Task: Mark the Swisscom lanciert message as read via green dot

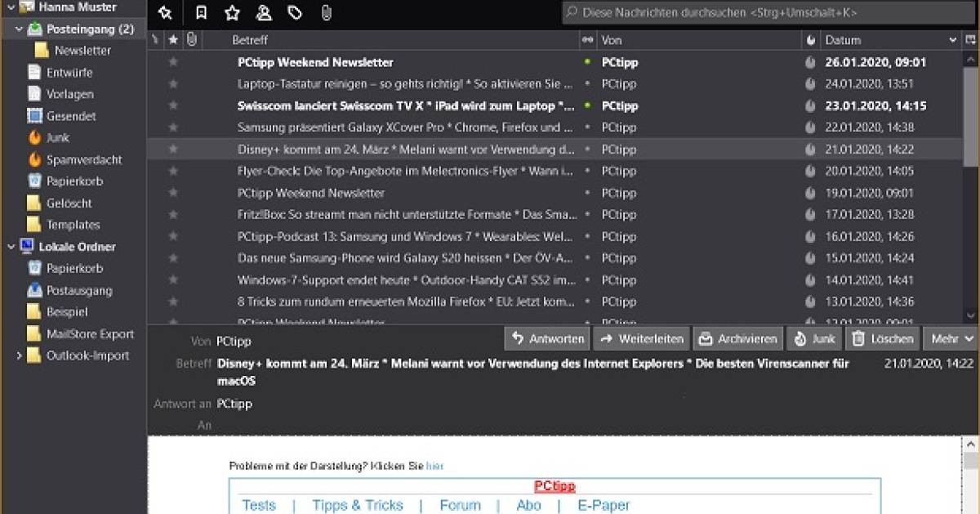Action: pyautogui.click(x=587, y=106)
